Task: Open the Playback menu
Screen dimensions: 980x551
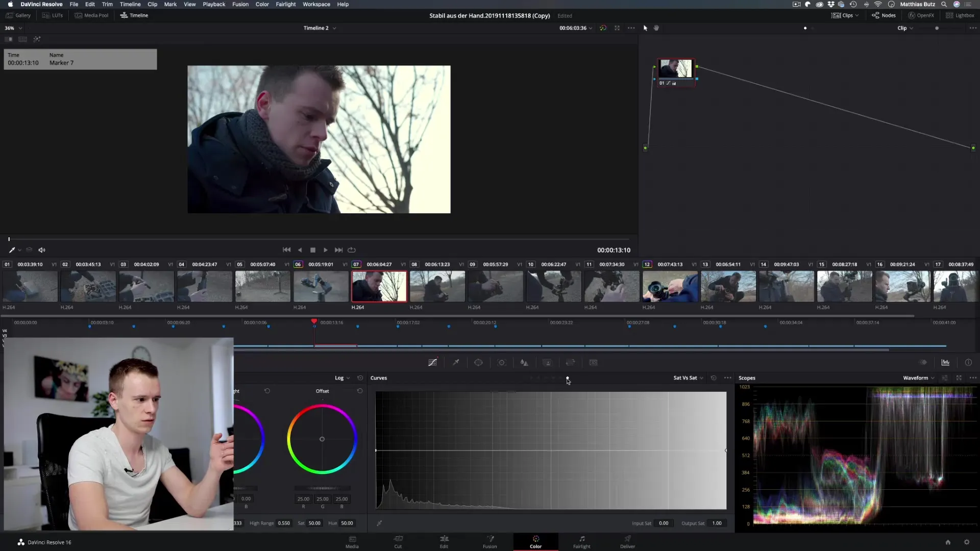Action: pyautogui.click(x=214, y=4)
